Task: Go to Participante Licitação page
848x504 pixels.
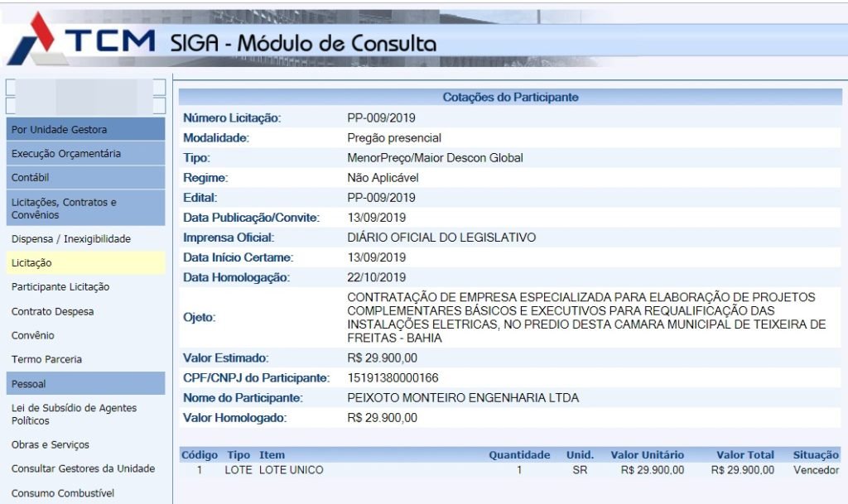Action: pos(60,286)
